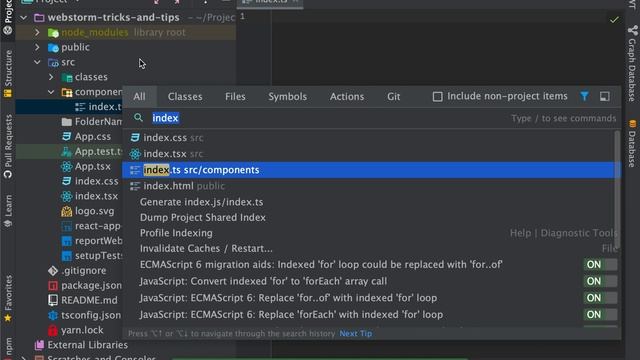Click the magnifier icon beside search field
The image size is (640, 360).
click(x=138, y=118)
